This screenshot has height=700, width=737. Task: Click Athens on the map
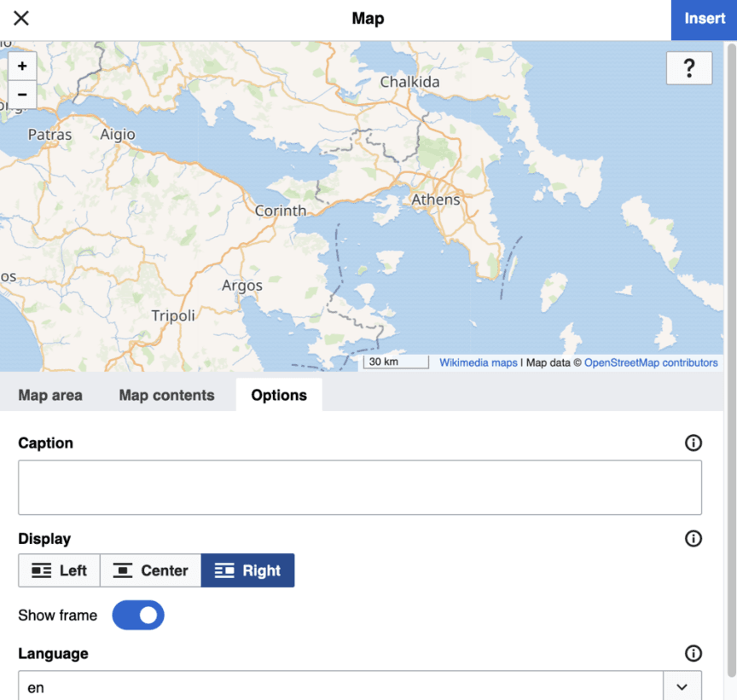(x=435, y=200)
